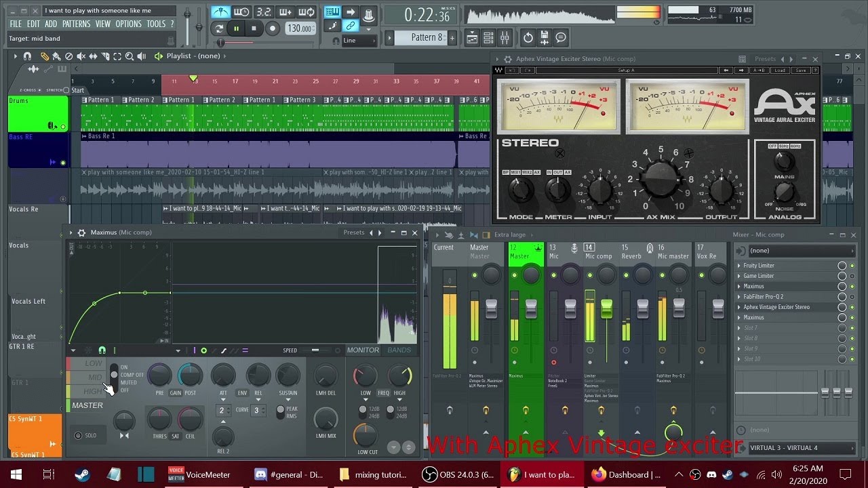This screenshot has width=868, height=488.
Task: Click the save/render audio icon
Action: pyautogui.click(x=545, y=37)
